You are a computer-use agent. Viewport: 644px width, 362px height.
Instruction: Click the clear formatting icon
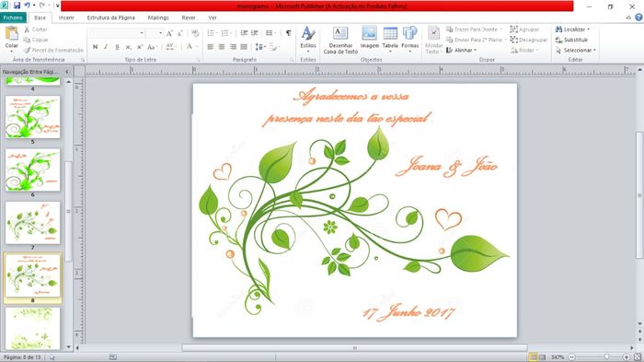point(195,33)
